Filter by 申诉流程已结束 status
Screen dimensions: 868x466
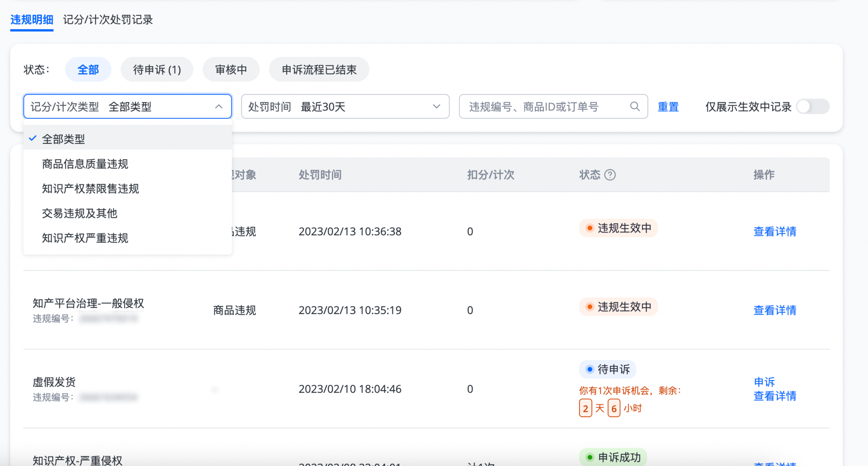tap(319, 69)
